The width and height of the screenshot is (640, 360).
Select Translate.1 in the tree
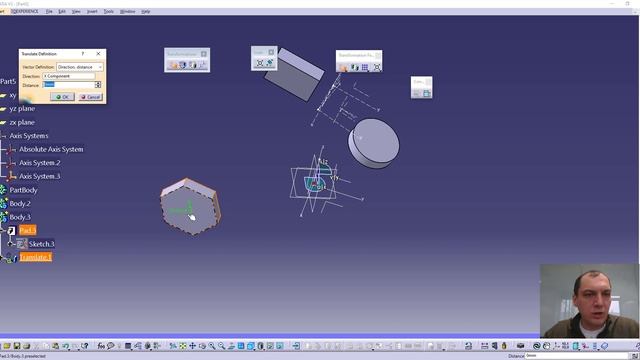click(36, 257)
